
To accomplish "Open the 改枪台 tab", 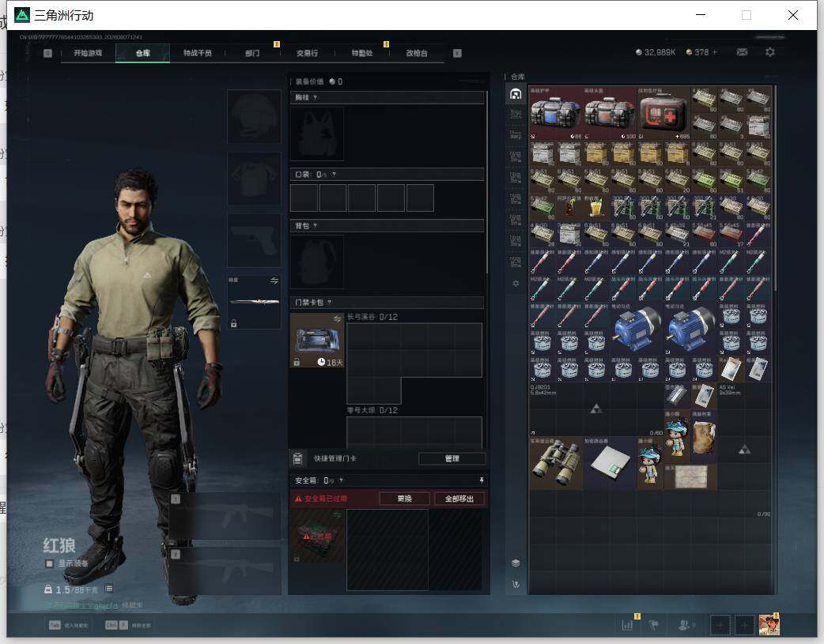I will (x=416, y=53).
